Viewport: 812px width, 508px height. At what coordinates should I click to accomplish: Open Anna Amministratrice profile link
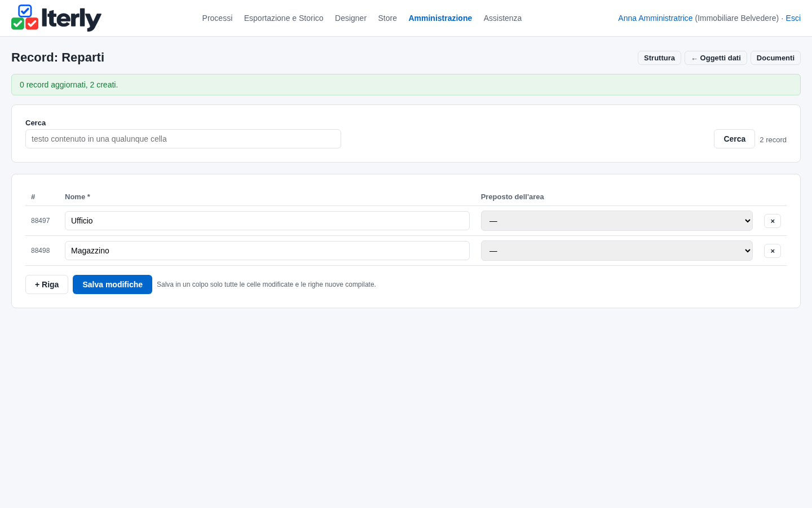click(x=655, y=18)
